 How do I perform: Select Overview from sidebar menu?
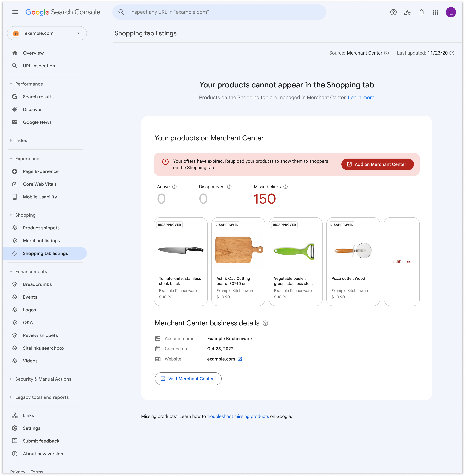[x=33, y=53]
